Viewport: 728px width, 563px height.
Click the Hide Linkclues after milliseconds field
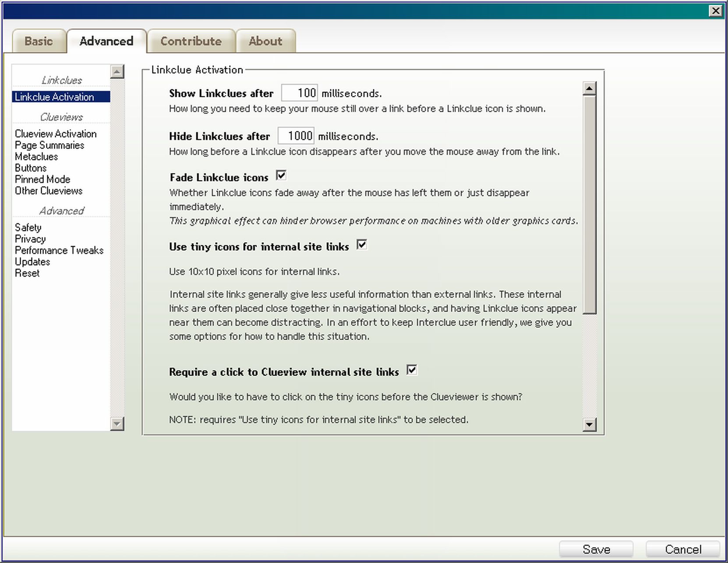(x=296, y=136)
